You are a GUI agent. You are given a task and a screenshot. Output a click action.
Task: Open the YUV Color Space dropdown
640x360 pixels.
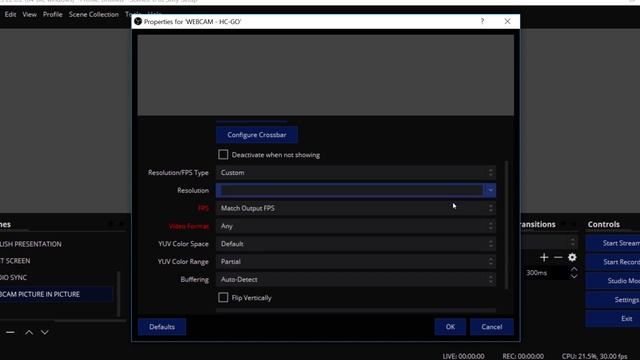point(356,244)
